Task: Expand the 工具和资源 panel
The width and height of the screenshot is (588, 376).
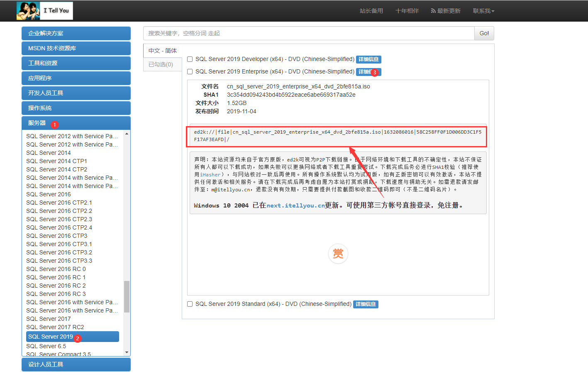Action: click(x=76, y=63)
